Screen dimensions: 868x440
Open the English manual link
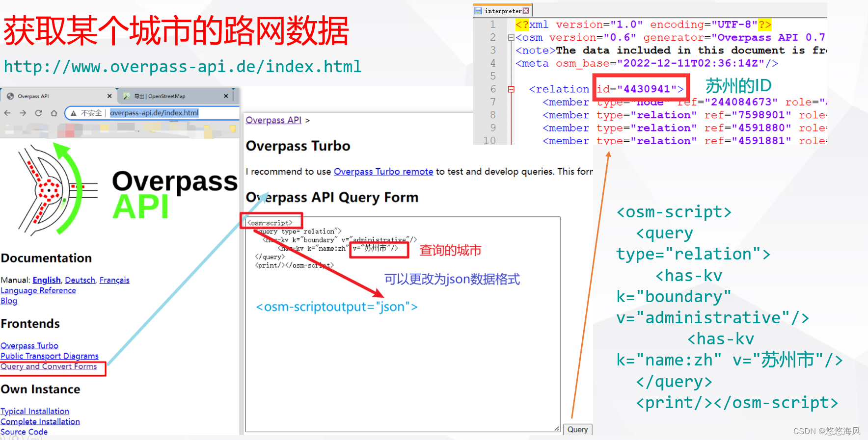[47, 280]
